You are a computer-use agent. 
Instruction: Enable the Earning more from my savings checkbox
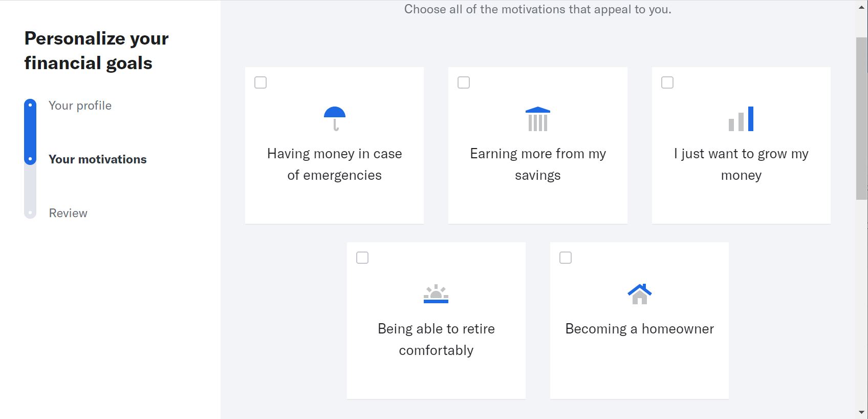pyautogui.click(x=464, y=82)
